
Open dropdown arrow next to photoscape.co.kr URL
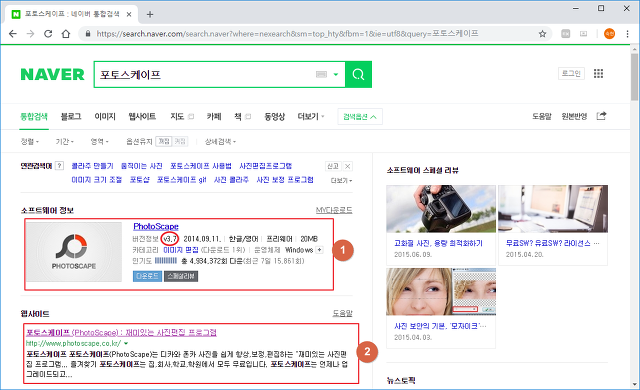126,343
